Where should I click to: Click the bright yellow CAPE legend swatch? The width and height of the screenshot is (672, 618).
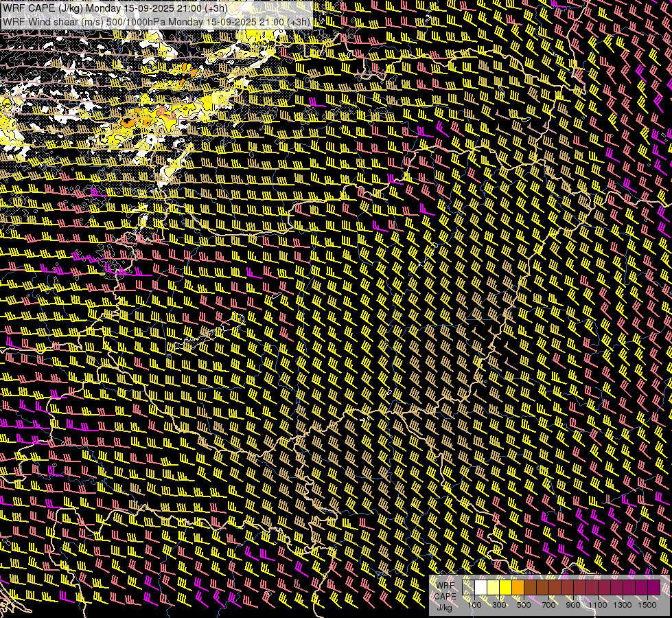(x=506, y=587)
